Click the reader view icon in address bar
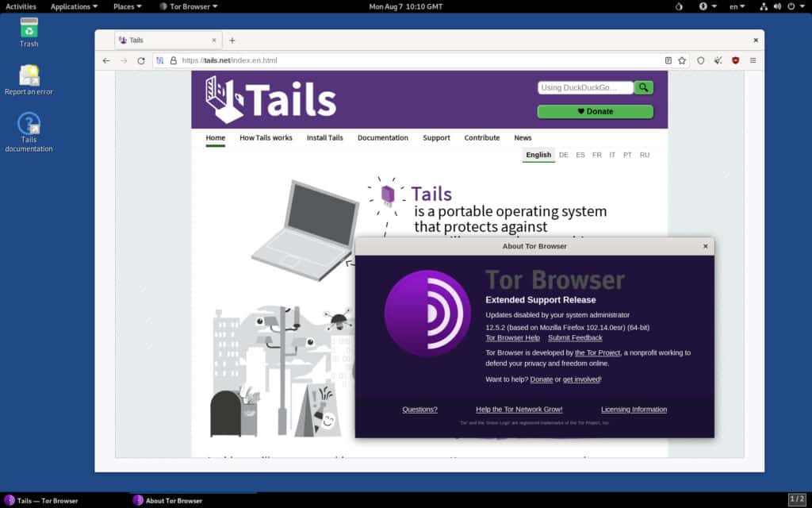This screenshot has height=508, width=812. click(x=667, y=60)
